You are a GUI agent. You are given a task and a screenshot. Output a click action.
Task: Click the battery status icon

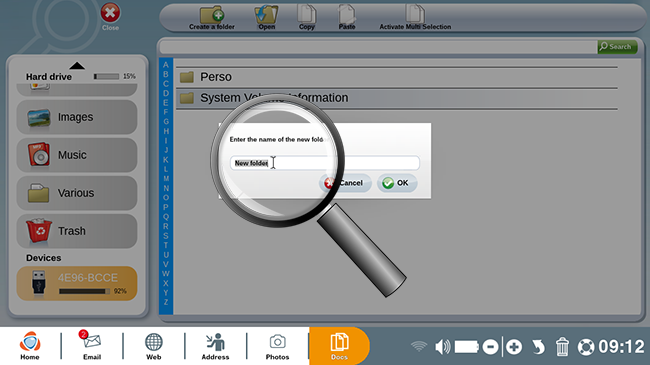tap(467, 347)
